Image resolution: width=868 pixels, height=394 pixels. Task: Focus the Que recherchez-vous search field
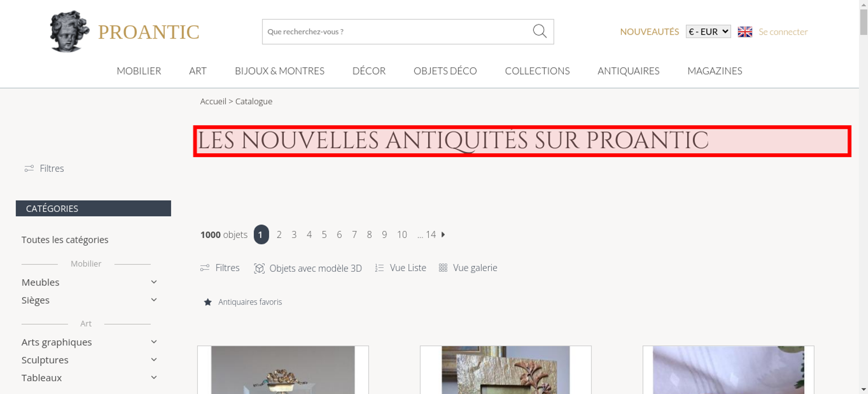(x=397, y=32)
